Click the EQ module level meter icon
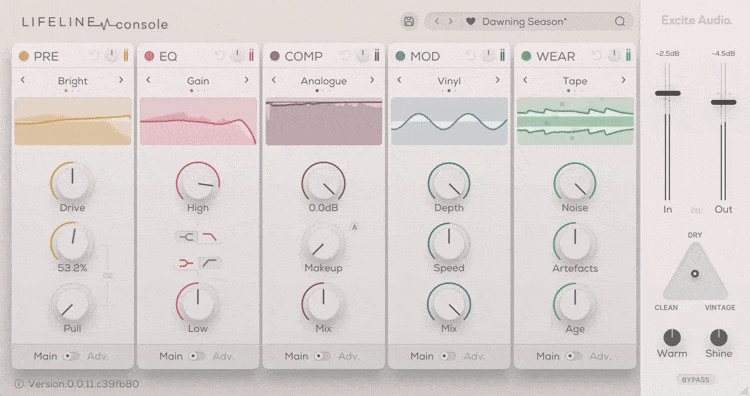Image resolution: width=750 pixels, height=396 pixels. pyautogui.click(x=252, y=55)
